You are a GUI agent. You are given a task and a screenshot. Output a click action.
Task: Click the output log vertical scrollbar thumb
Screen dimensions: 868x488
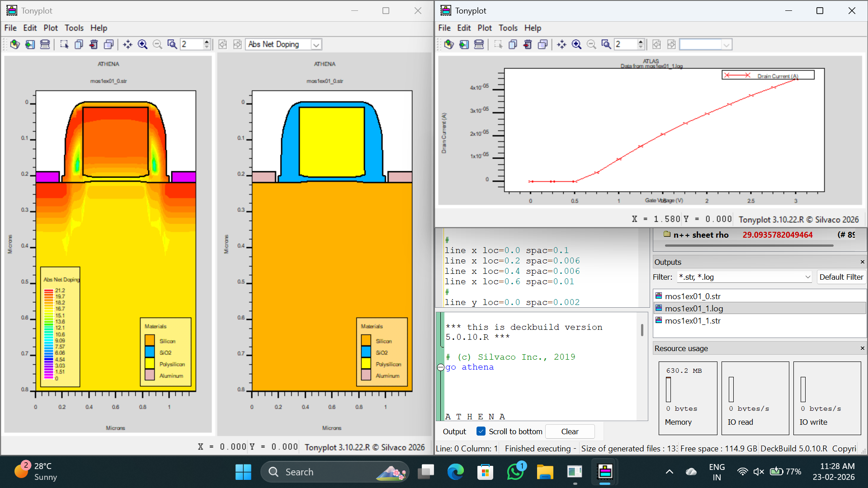tap(642, 330)
